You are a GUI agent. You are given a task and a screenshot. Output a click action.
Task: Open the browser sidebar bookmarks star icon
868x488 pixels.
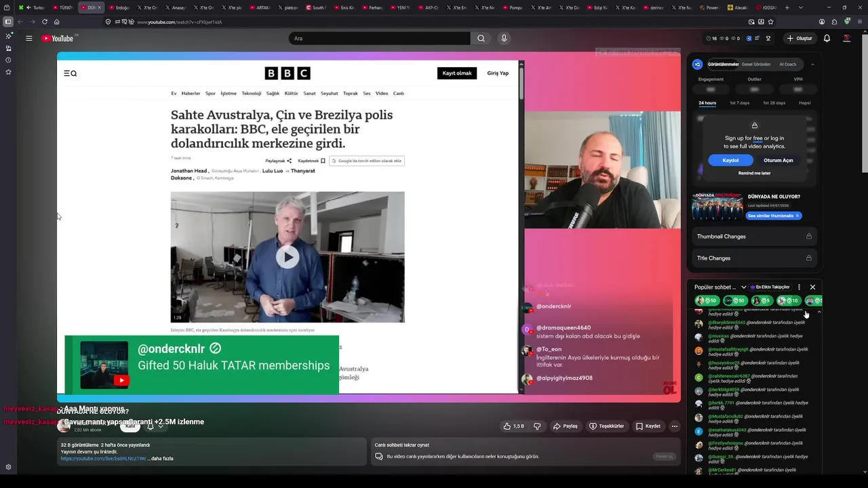pos(8,72)
